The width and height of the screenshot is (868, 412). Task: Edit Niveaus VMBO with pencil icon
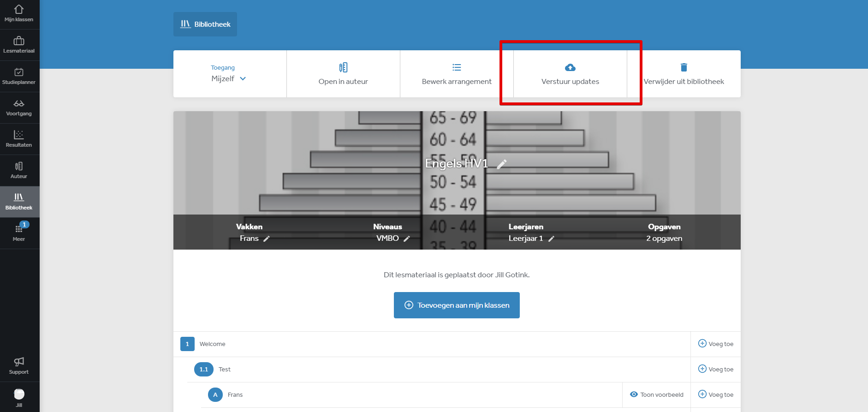coord(407,239)
